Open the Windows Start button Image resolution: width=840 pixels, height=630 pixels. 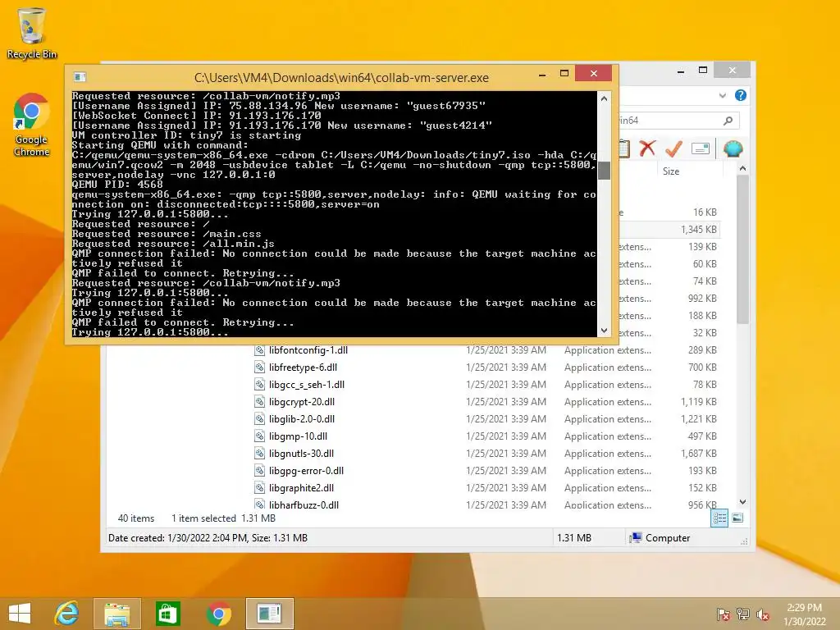tap(20, 614)
